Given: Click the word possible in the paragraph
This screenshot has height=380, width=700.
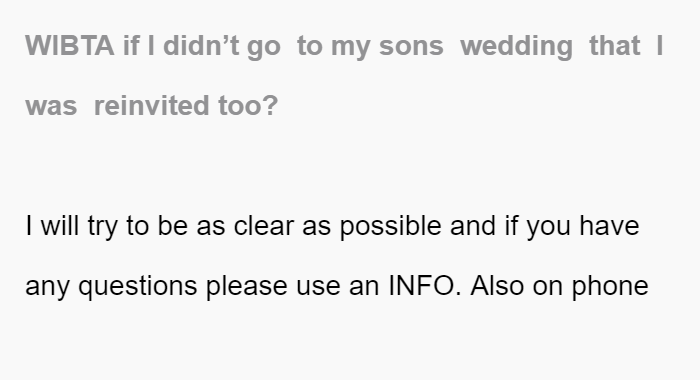Looking at the screenshot, I should pyautogui.click(x=391, y=226).
